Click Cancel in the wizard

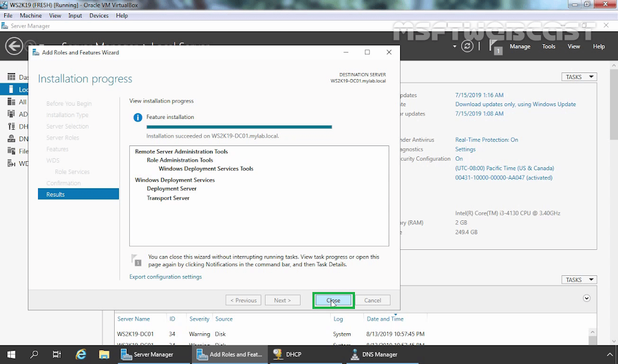pyautogui.click(x=372, y=301)
